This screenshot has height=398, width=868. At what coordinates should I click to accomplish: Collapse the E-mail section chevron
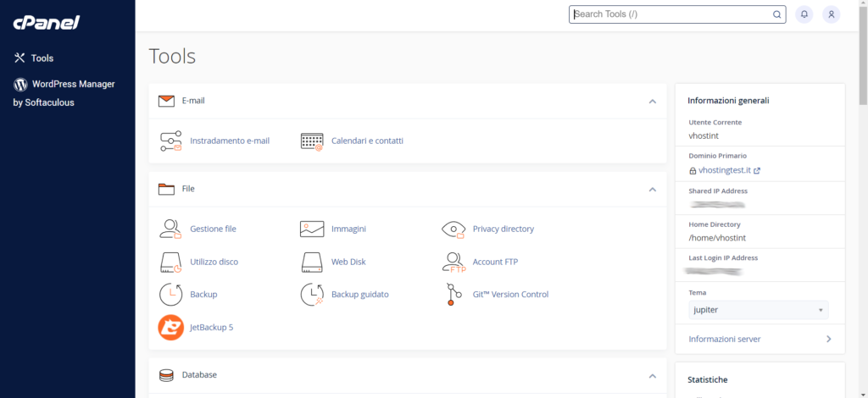coord(653,101)
